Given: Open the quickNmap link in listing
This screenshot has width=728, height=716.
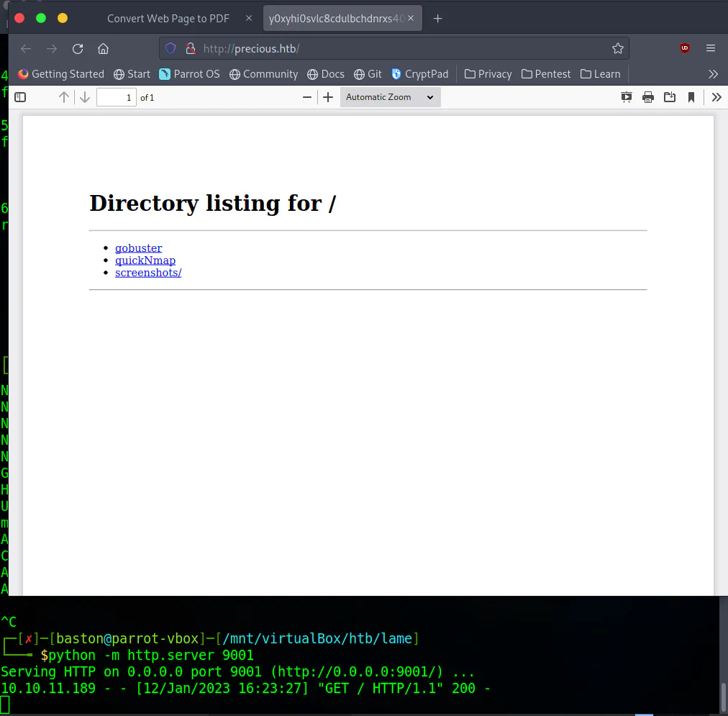Looking at the screenshot, I should coord(145,260).
